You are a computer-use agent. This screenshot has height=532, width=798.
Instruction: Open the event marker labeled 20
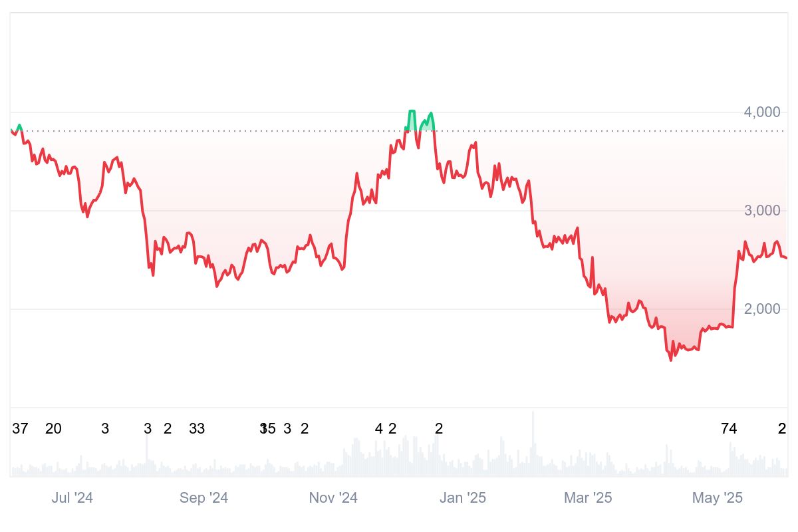pos(53,429)
